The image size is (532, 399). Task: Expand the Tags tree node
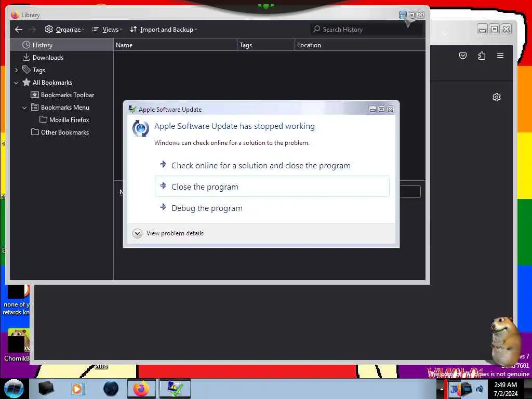16,70
